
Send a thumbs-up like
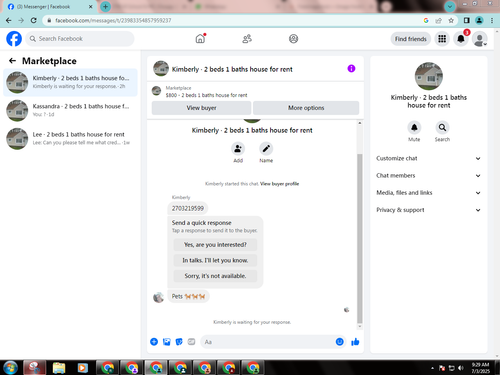tap(355, 342)
